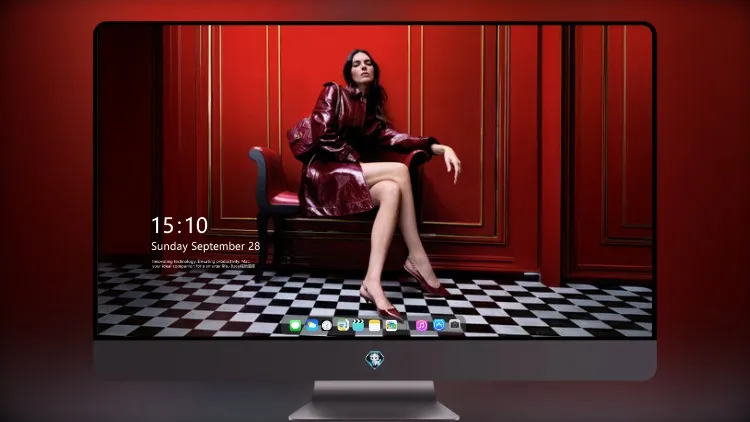
Task: Open the blue App Store icon
Action: tap(438, 325)
